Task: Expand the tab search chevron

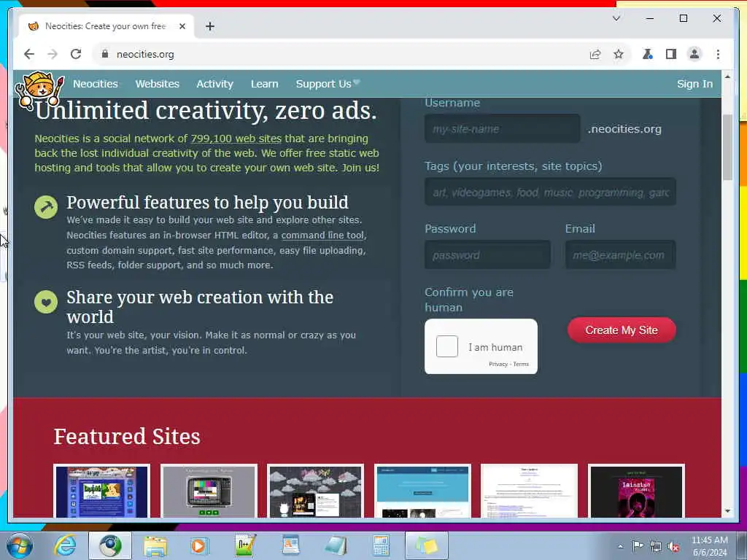Action: pos(616,18)
